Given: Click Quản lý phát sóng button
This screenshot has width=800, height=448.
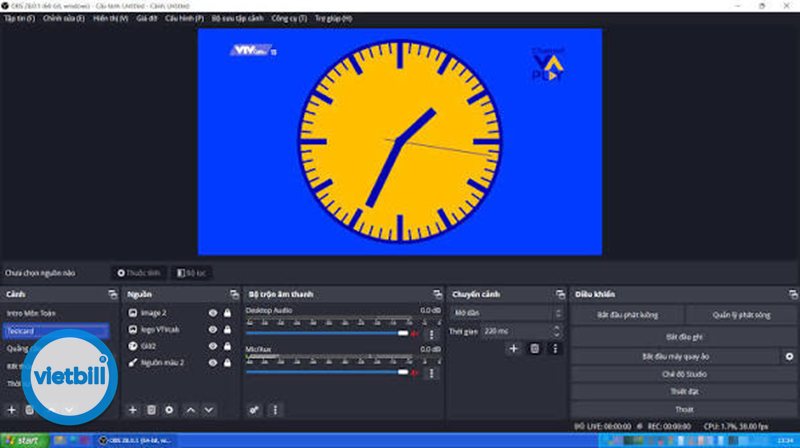Looking at the screenshot, I should [x=741, y=315].
